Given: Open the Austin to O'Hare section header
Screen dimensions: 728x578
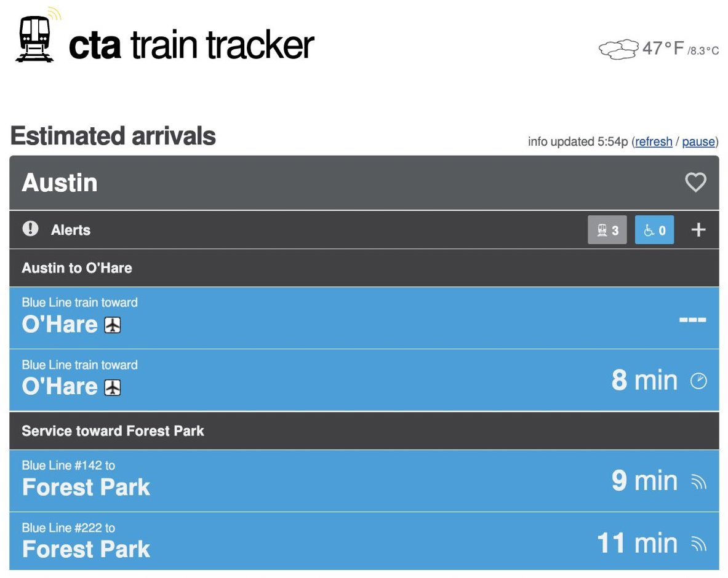Looking at the screenshot, I should 364,267.
